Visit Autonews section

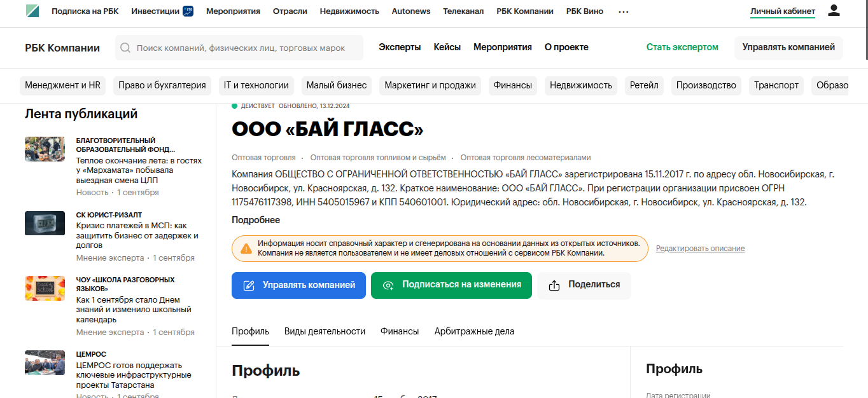point(411,11)
